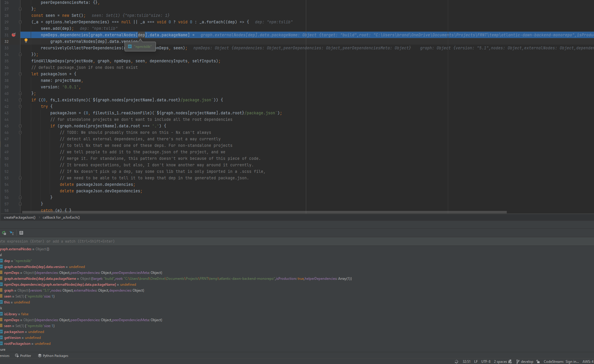
Task: Select the Services tool window tab
Action: [x=4, y=355]
